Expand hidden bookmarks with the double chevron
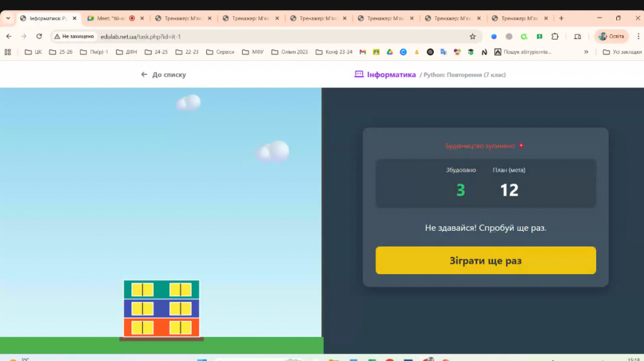Viewport: 644px width, 361px height. point(586,52)
